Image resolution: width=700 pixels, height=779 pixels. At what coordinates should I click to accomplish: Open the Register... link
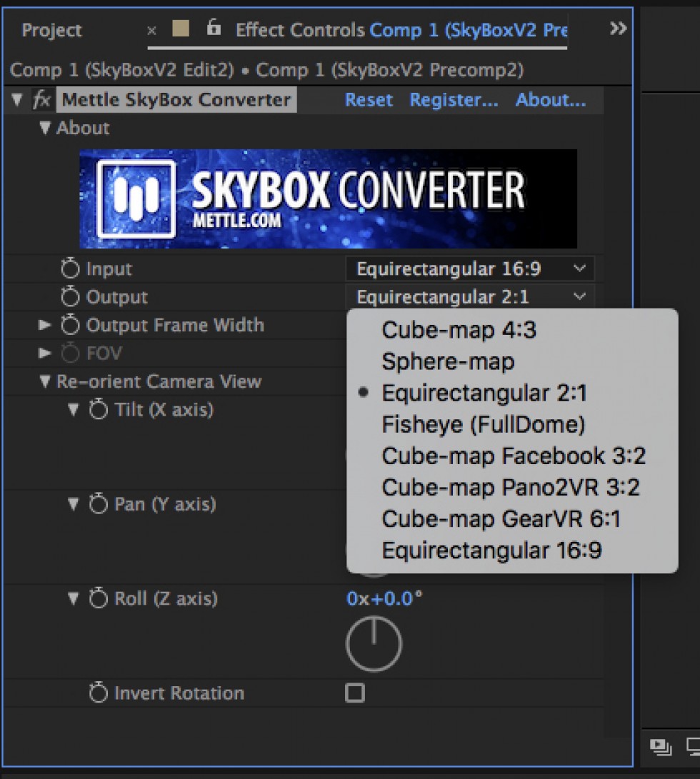454,100
